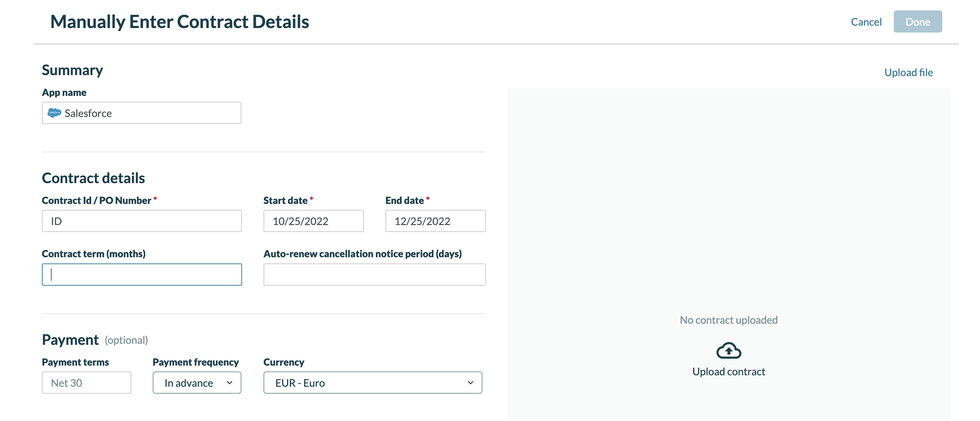Select the End date field

[x=435, y=221]
